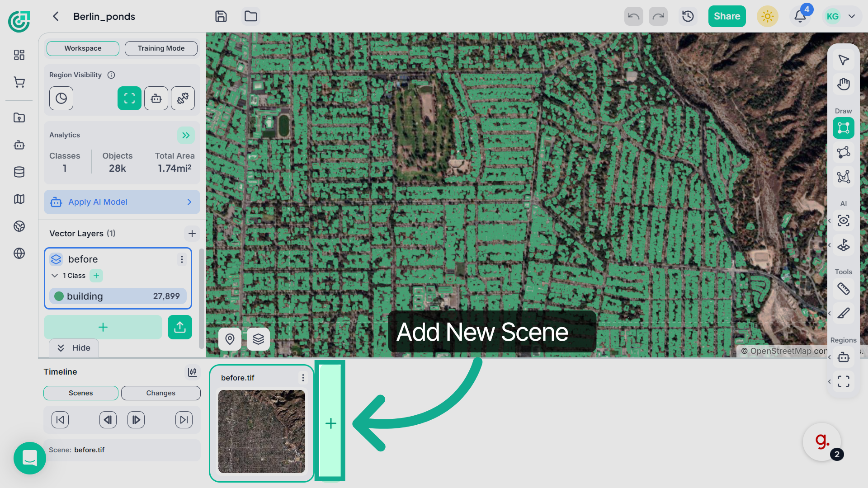
Task: Add a new vector layer with the plus
Action: click(x=192, y=234)
